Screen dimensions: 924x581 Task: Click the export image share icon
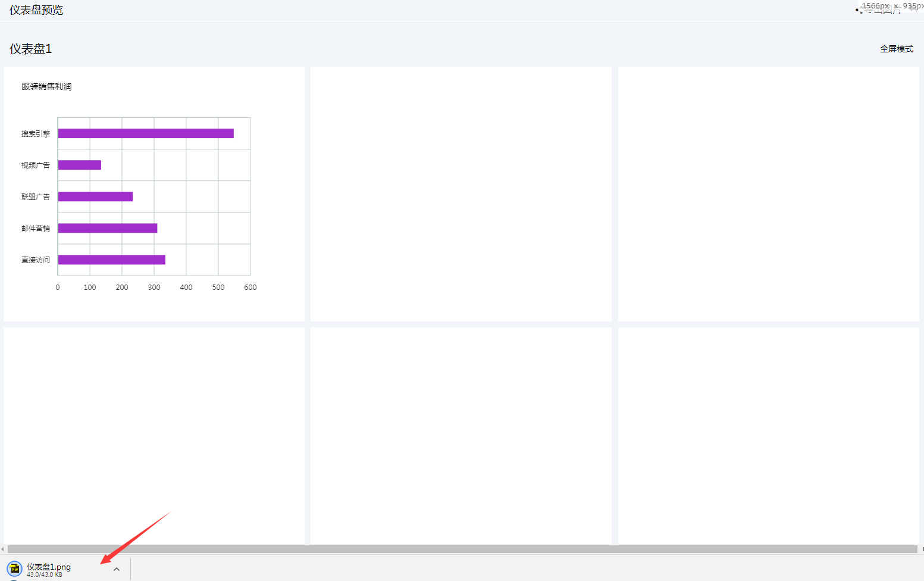859,10
